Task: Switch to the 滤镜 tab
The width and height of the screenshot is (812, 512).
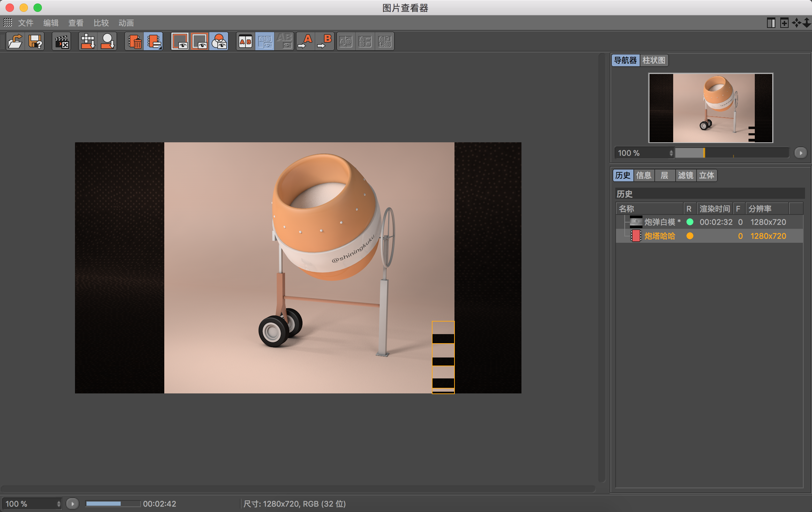Action: point(686,175)
